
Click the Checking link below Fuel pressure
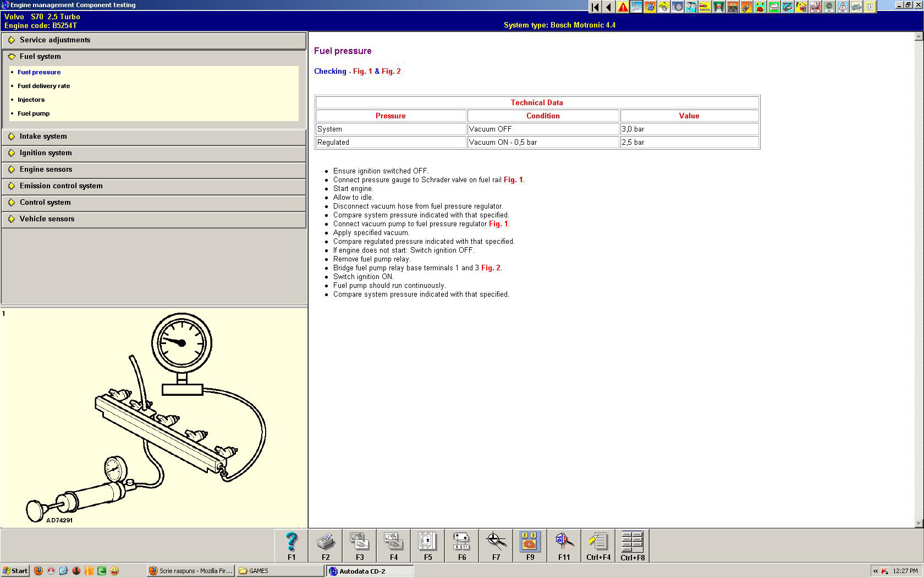(330, 72)
